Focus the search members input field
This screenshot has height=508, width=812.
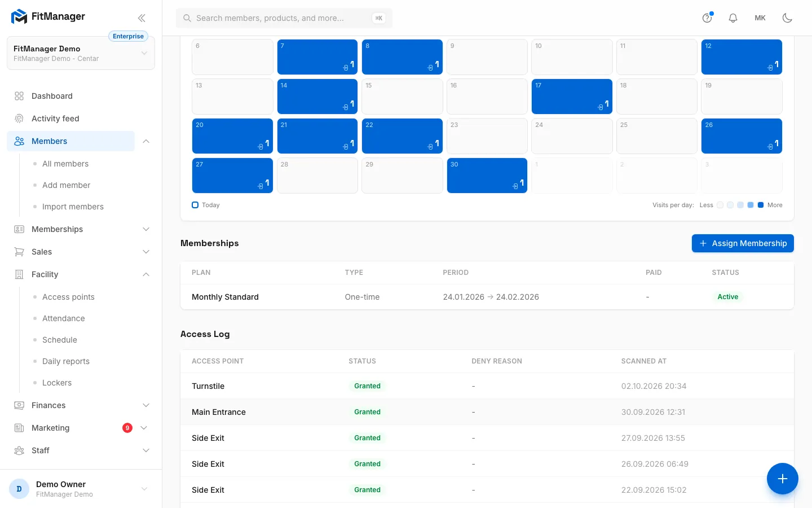284,18
